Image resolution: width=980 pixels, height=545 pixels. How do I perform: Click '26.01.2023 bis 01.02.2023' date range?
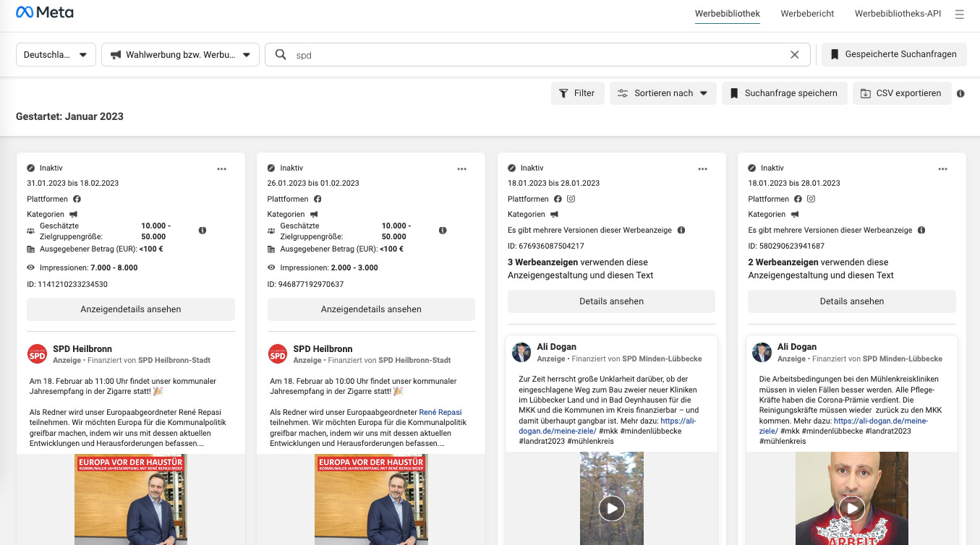313,183
